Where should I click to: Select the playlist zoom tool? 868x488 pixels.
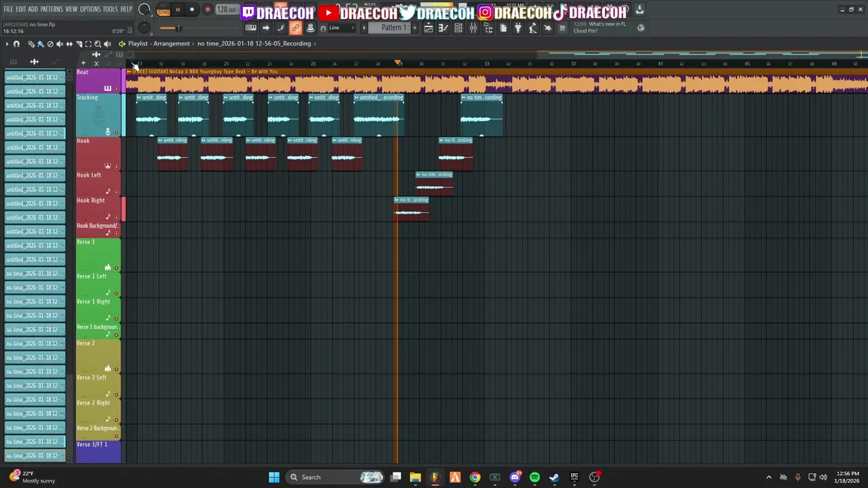pyautogui.click(x=98, y=44)
